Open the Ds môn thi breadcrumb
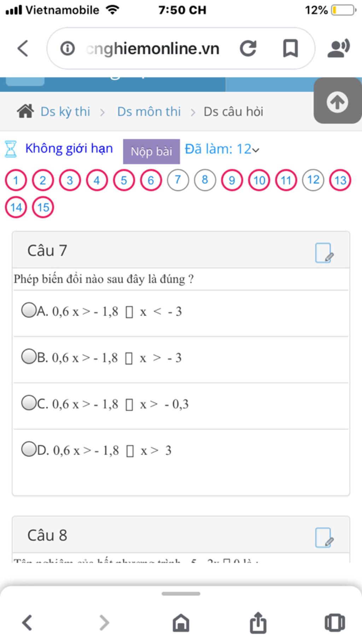This screenshot has height=644, width=362. pos(149,111)
